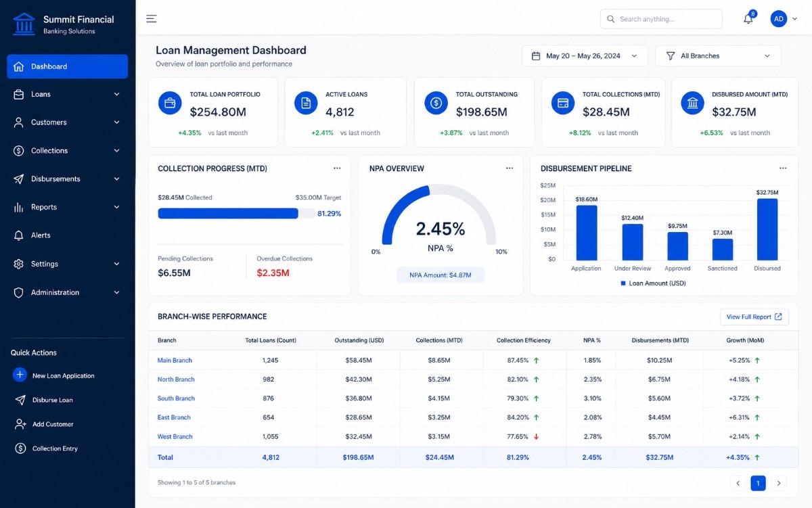Open Collection Progress more options menu
This screenshot has width=812, height=508.
coord(337,168)
